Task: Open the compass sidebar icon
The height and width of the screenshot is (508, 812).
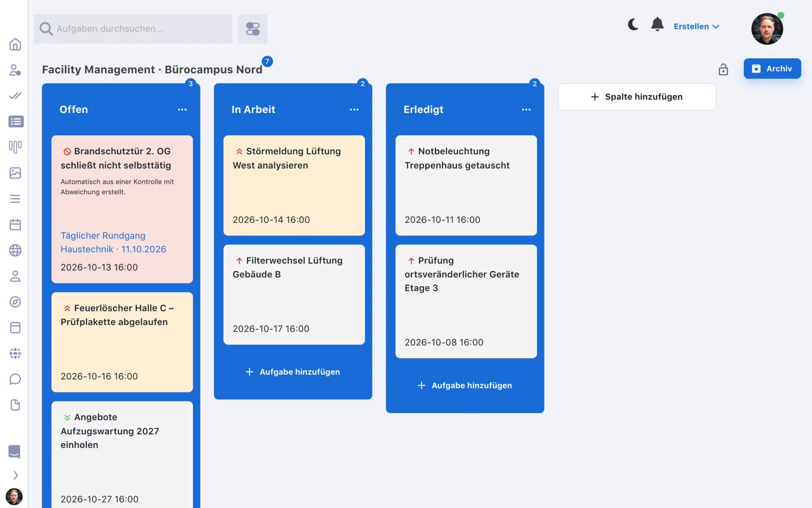Action: pyautogui.click(x=15, y=302)
